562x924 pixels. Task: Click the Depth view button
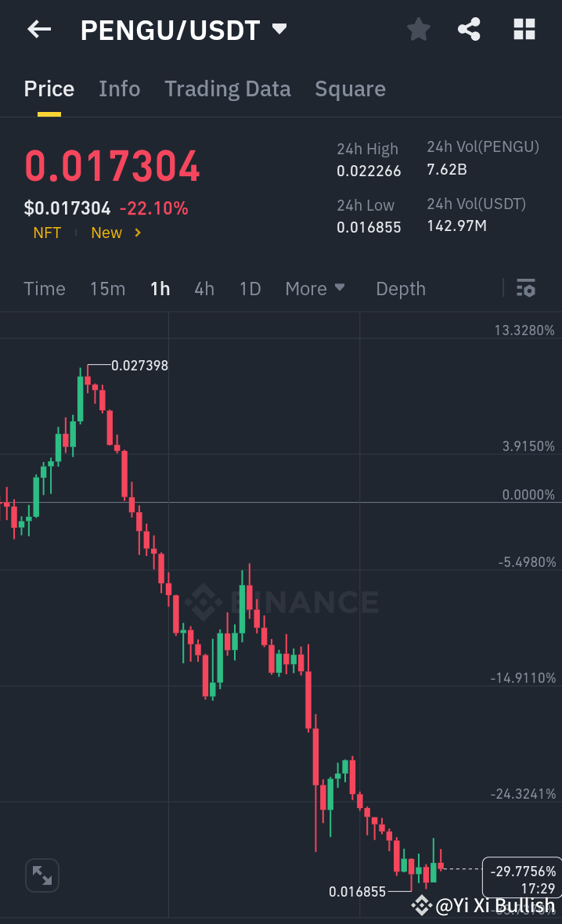[x=400, y=288]
